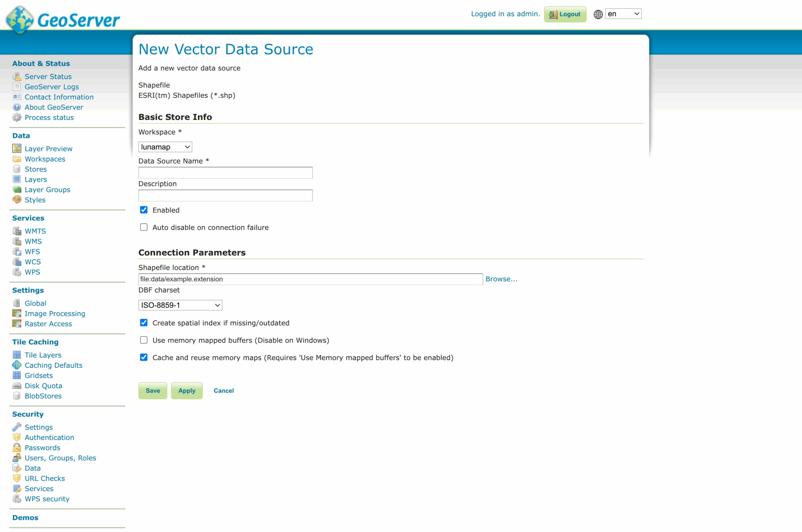Click the About GeoServer help icon

17,107
